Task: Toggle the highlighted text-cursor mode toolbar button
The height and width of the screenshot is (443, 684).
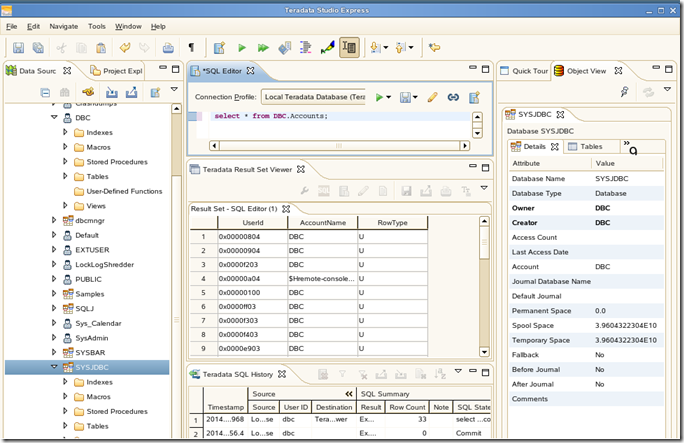Action: [349, 48]
